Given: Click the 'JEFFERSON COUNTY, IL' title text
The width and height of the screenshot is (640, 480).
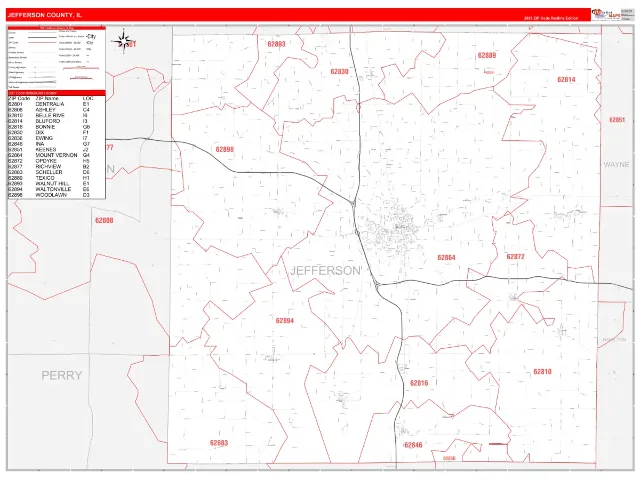Looking at the screenshot, I should click(x=44, y=15).
